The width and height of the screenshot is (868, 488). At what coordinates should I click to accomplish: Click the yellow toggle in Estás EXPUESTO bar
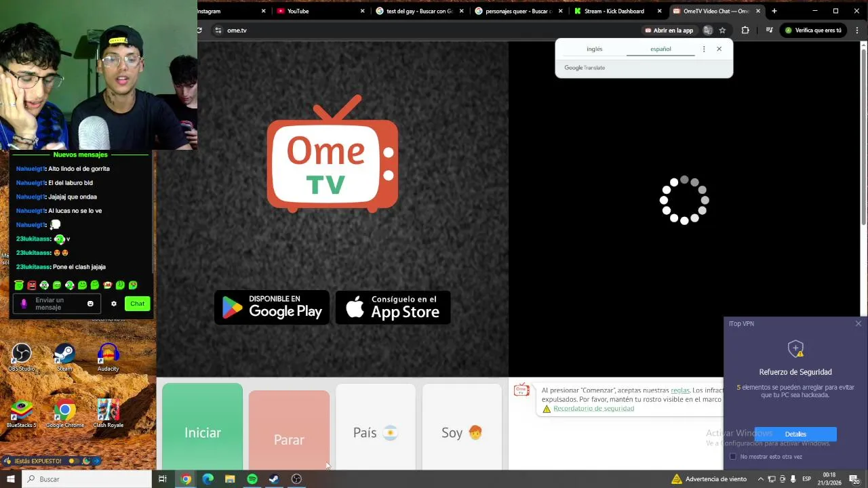tap(74, 461)
